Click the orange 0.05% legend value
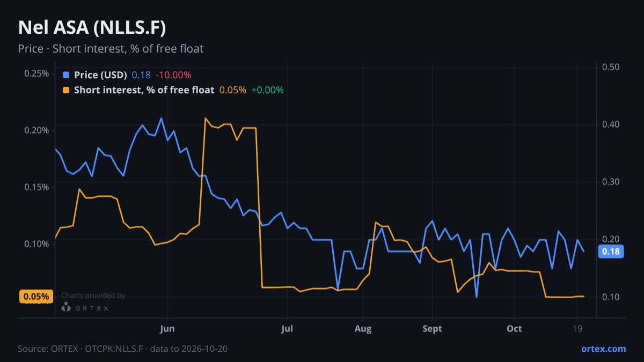Screen dimensions: 644x362 coord(233,90)
